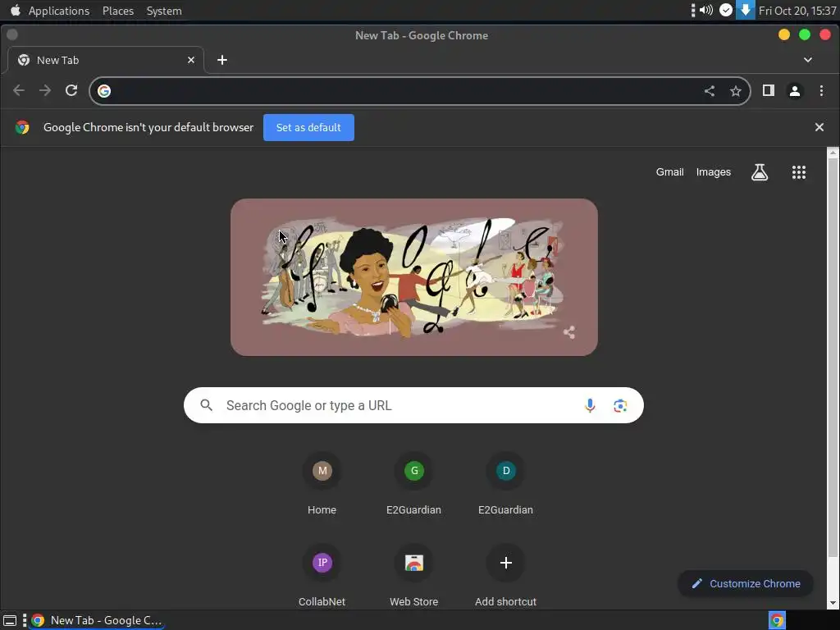Open the CollabNet shortcut

tap(322, 577)
